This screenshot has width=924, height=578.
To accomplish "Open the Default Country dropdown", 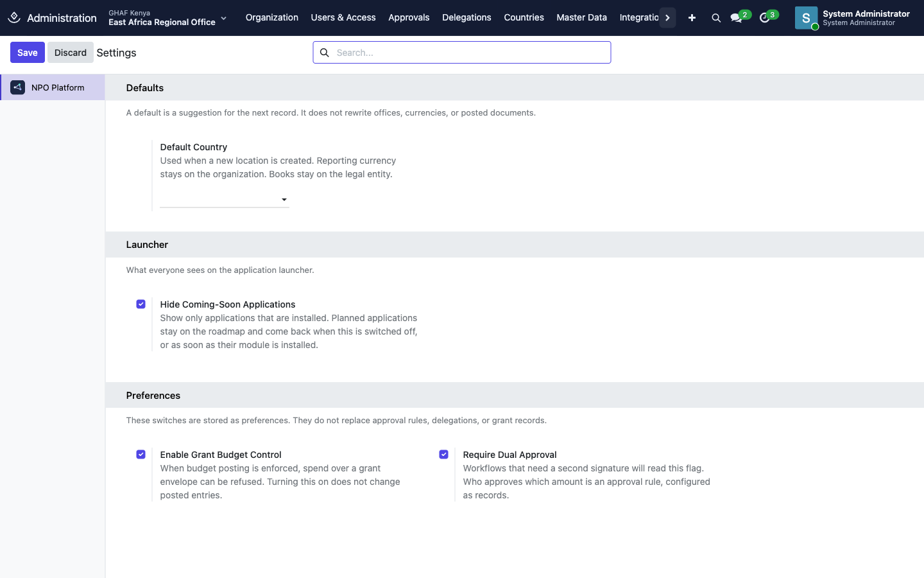I will click(x=225, y=200).
